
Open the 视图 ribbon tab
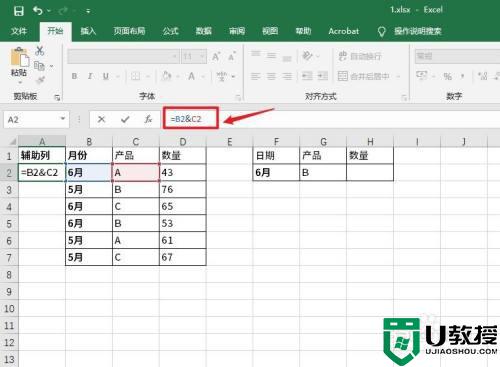[270, 31]
